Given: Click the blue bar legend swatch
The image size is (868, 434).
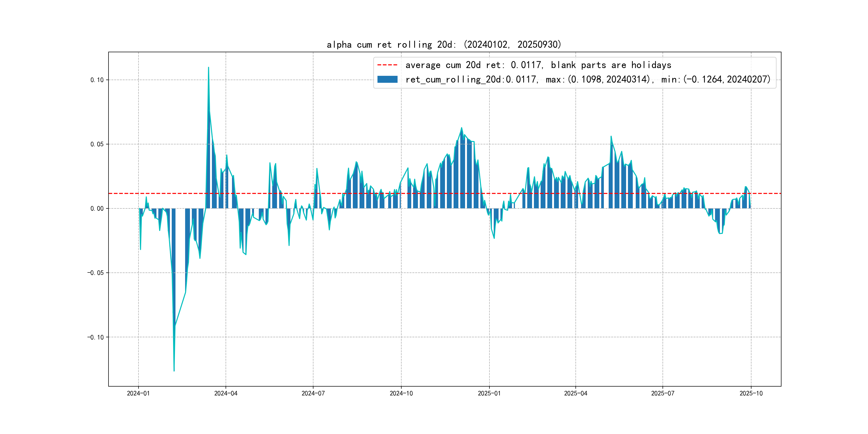Looking at the screenshot, I should pos(387,79).
